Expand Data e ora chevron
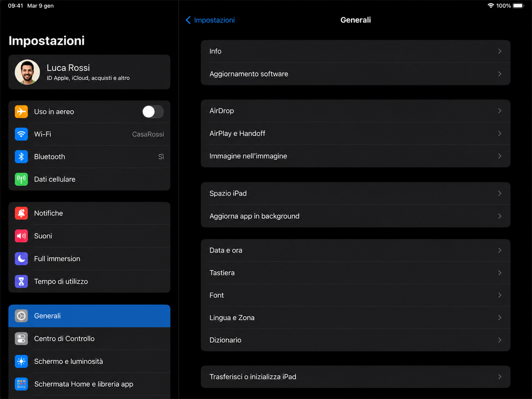The image size is (532, 399). 500,250
